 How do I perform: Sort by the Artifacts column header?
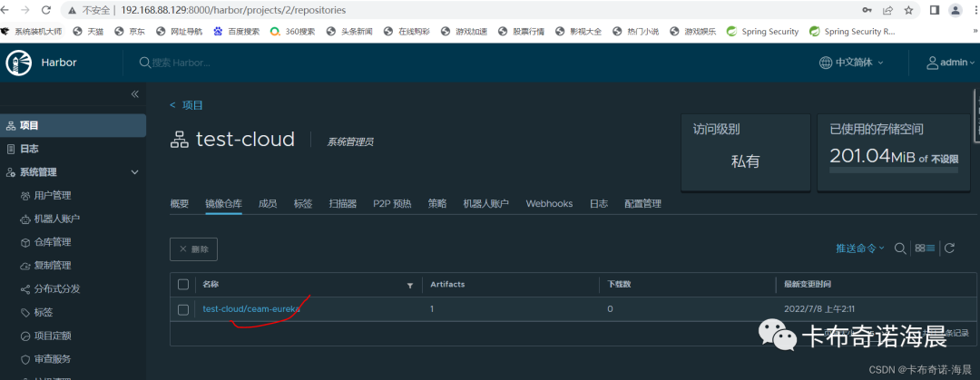coord(447,285)
